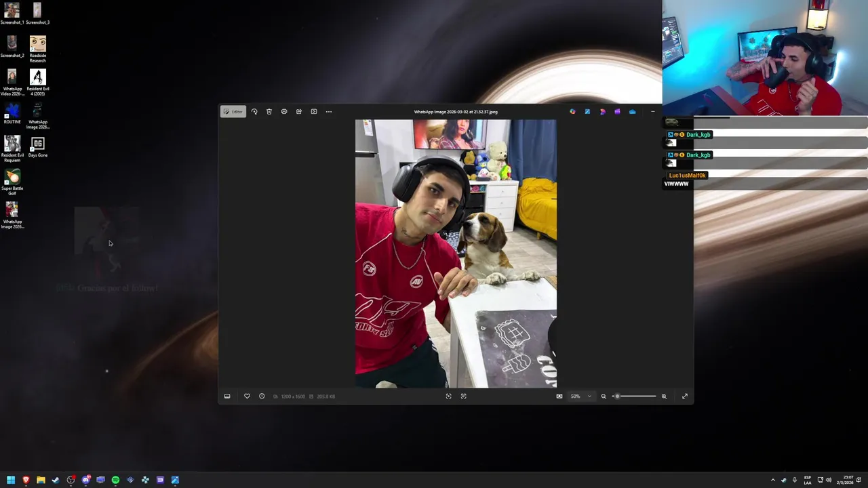Image resolution: width=868 pixels, height=488 pixels.
Task: Click the 205.8 KB file size text
Action: [x=326, y=396]
